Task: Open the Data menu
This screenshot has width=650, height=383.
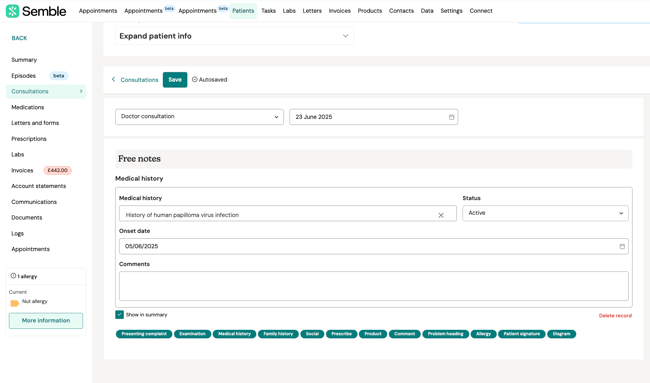Action: coord(427,11)
